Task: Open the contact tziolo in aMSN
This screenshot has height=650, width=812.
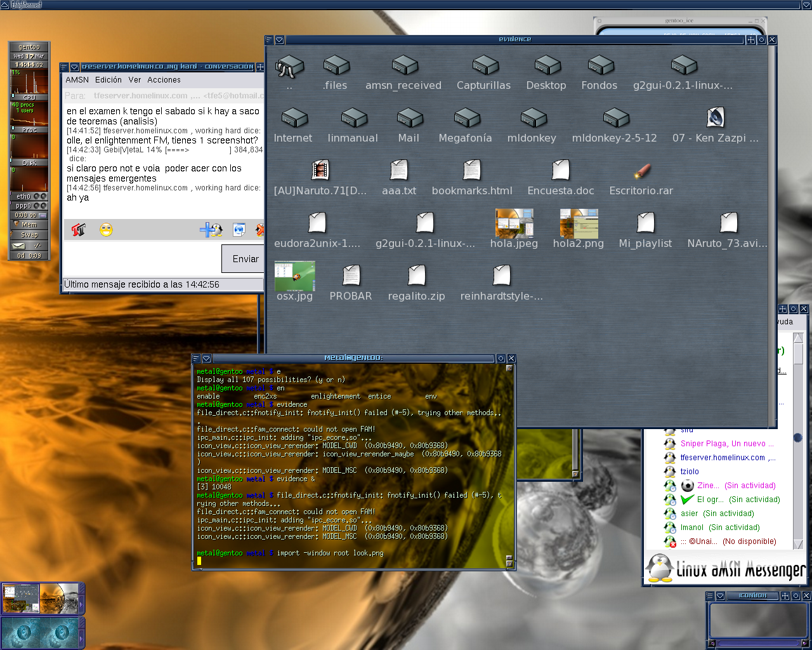Action: (690, 472)
